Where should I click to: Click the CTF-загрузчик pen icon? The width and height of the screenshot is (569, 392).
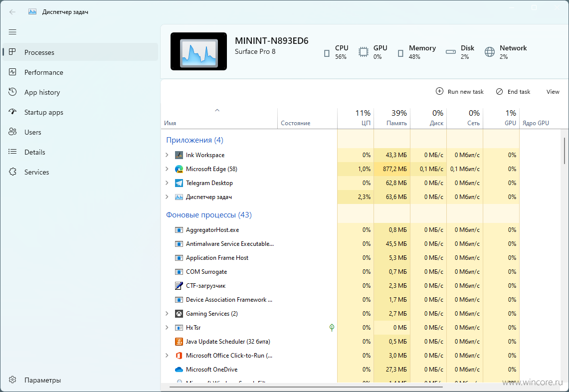179,286
